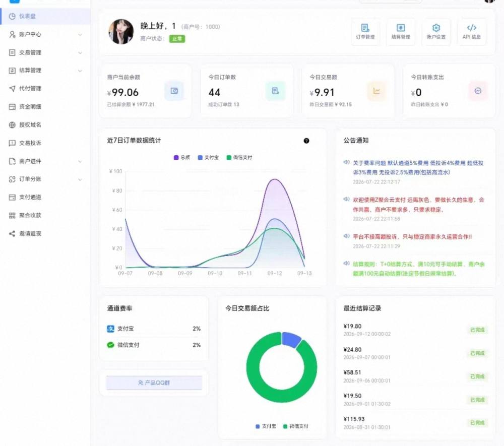This screenshot has height=446, width=504.
Task: Toggle the 总额 series in chart legend
Action: (x=181, y=157)
